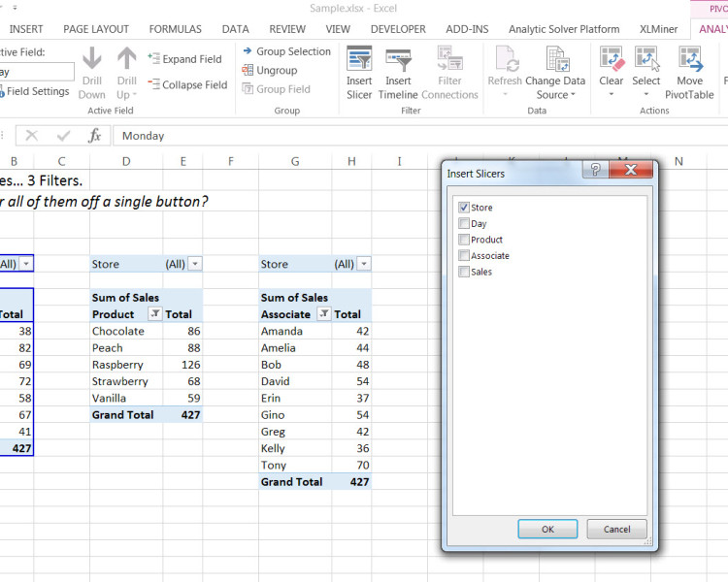Uncheck the Store slicer checkbox
The width and height of the screenshot is (728, 582).
click(464, 208)
